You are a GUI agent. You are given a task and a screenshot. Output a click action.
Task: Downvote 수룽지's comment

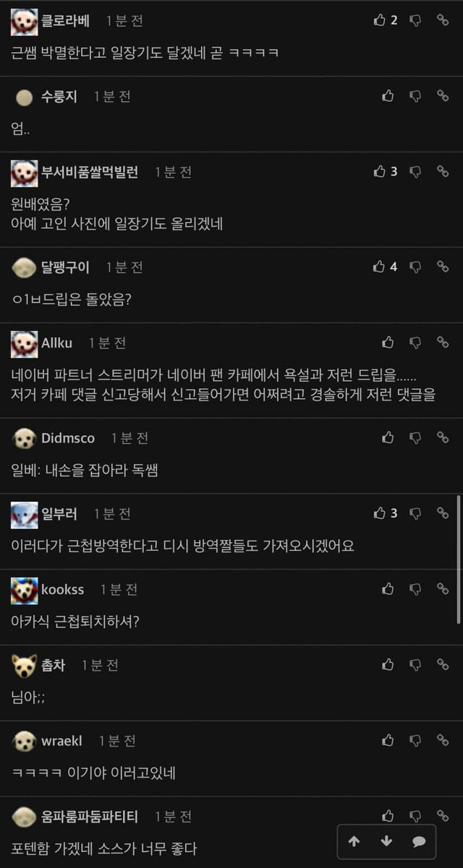pyautogui.click(x=415, y=96)
